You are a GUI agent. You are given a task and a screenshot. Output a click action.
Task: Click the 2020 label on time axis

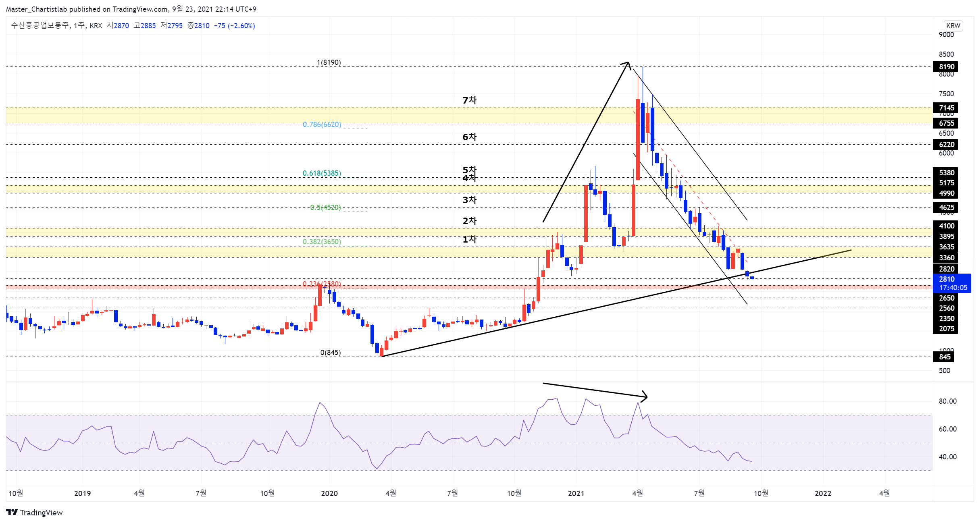(329, 494)
